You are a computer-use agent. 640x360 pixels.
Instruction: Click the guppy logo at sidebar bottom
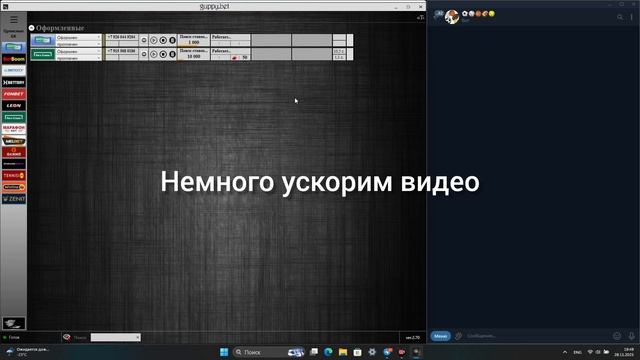(x=14, y=323)
